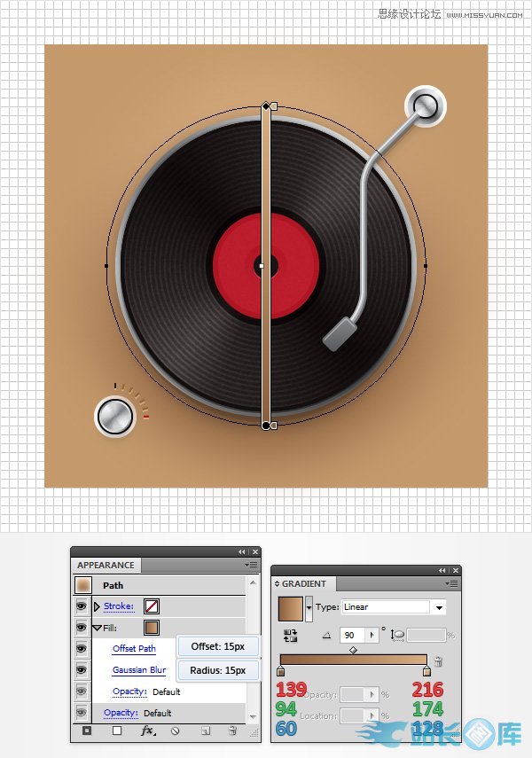Collapse the Appearance panel with double arrows

(x=241, y=551)
